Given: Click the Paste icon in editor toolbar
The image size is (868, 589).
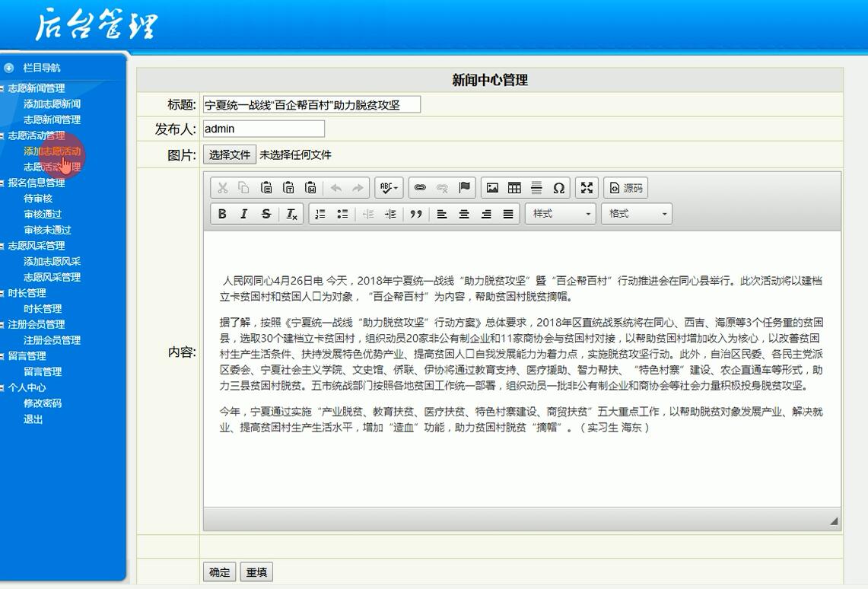Looking at the screenshot, I should click(266, 188).
